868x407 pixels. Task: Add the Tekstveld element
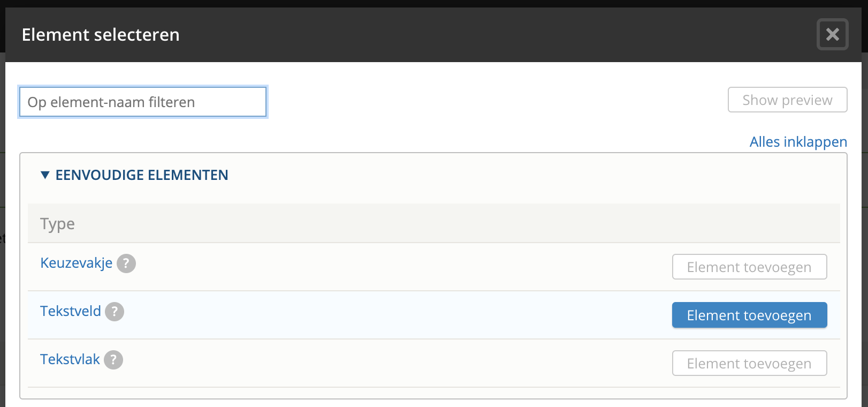click(x=749, y=315)
